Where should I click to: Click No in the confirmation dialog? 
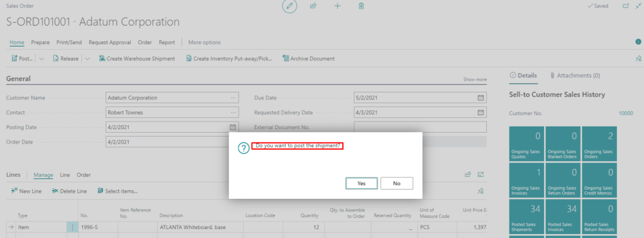tap(397, 183)
